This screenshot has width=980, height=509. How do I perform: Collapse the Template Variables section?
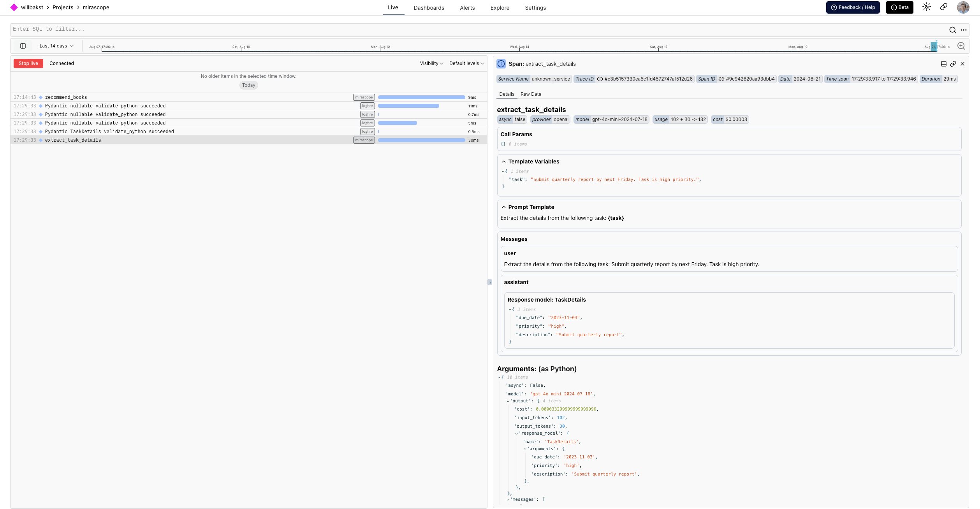pyautogui.click(x=504, y=161)
